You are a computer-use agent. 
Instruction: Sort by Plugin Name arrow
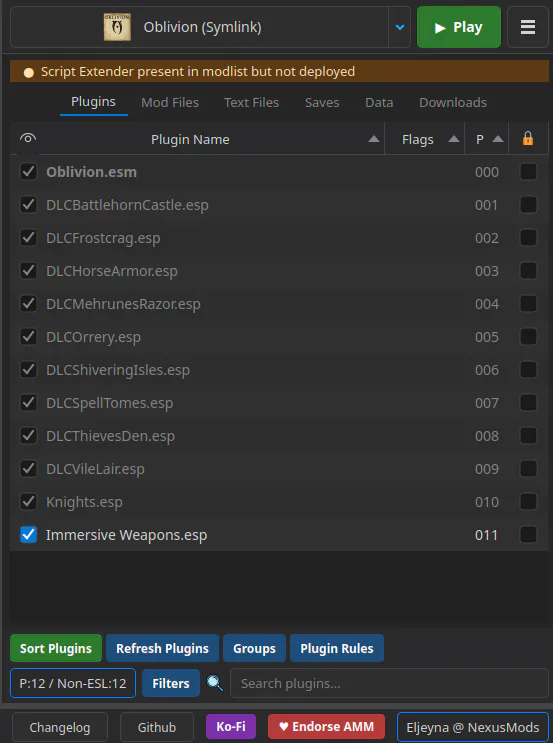(x=374, y=139)
